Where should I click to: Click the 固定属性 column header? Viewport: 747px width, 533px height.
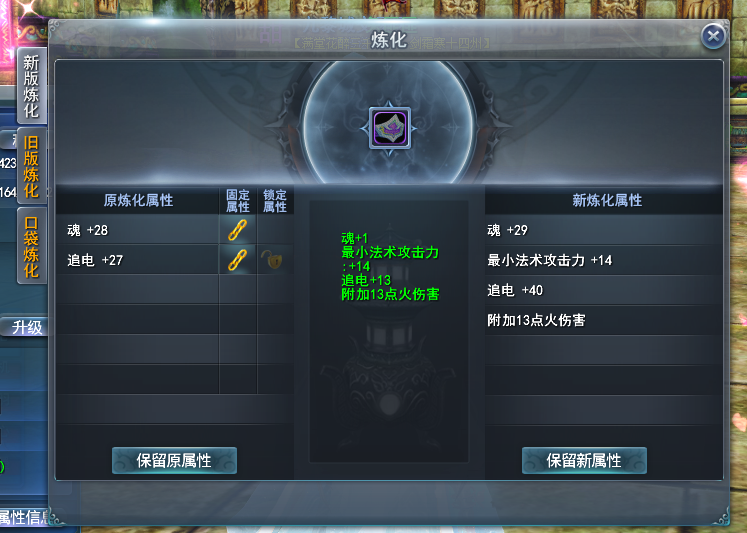coord(238,201)
